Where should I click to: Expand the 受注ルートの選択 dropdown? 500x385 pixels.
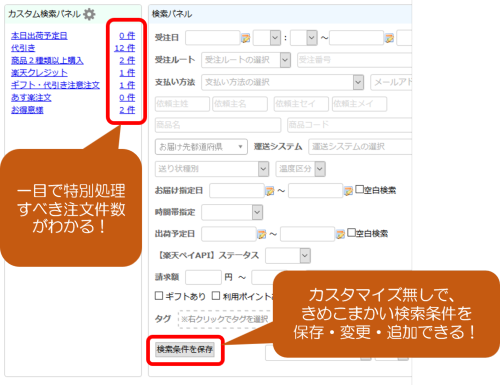(x=246, y=60)
